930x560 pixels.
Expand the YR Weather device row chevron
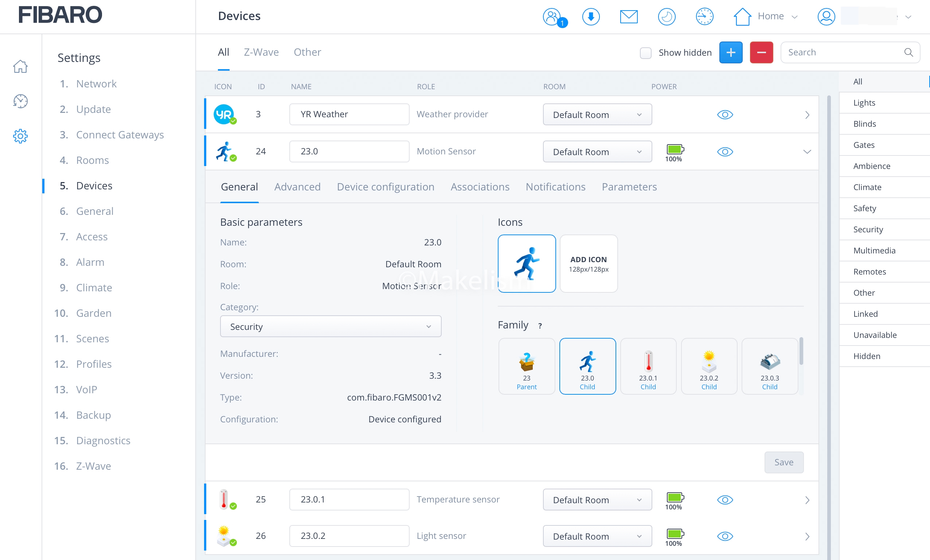pyautogui.click(x=807, y=115)
